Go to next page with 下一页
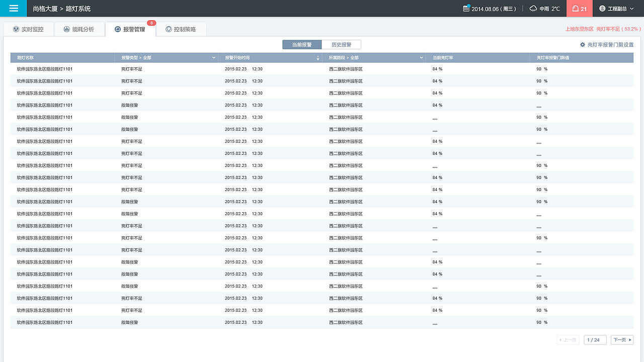 622,340
